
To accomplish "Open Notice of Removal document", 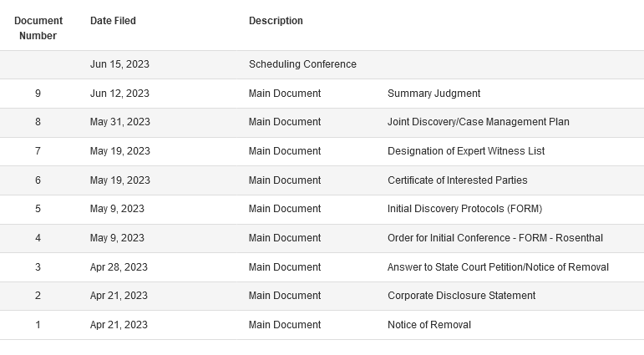I will pos(429,325).
